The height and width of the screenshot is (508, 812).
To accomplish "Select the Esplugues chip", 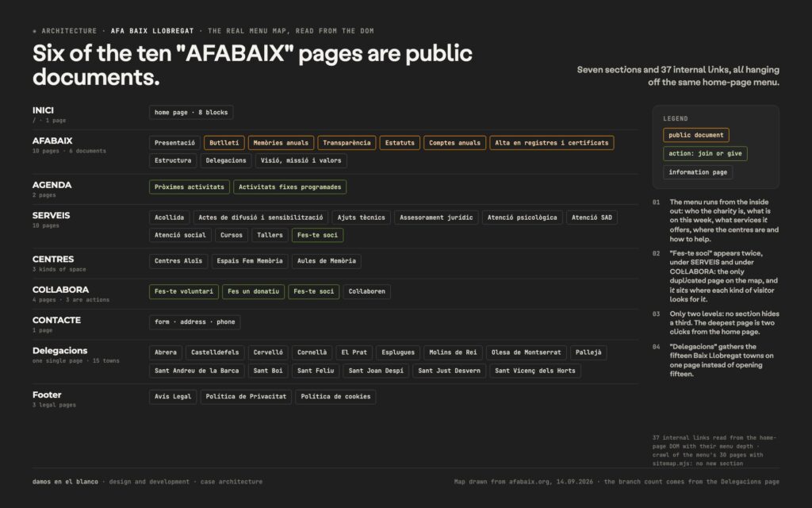I will pyautogui.click(x=398, y=353).
